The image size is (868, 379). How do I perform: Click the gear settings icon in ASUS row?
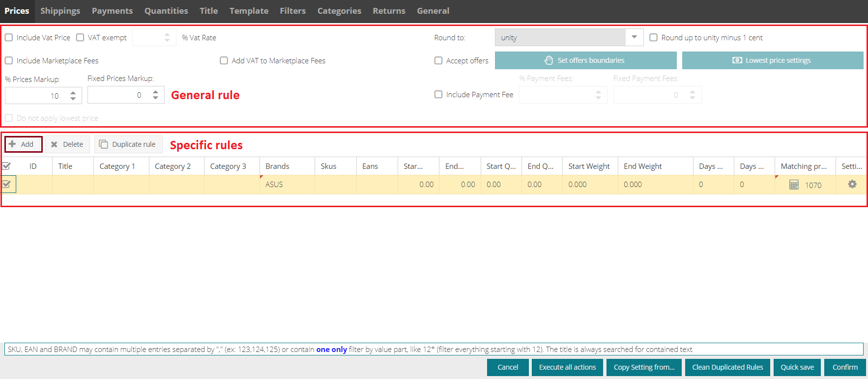(852, 184)
